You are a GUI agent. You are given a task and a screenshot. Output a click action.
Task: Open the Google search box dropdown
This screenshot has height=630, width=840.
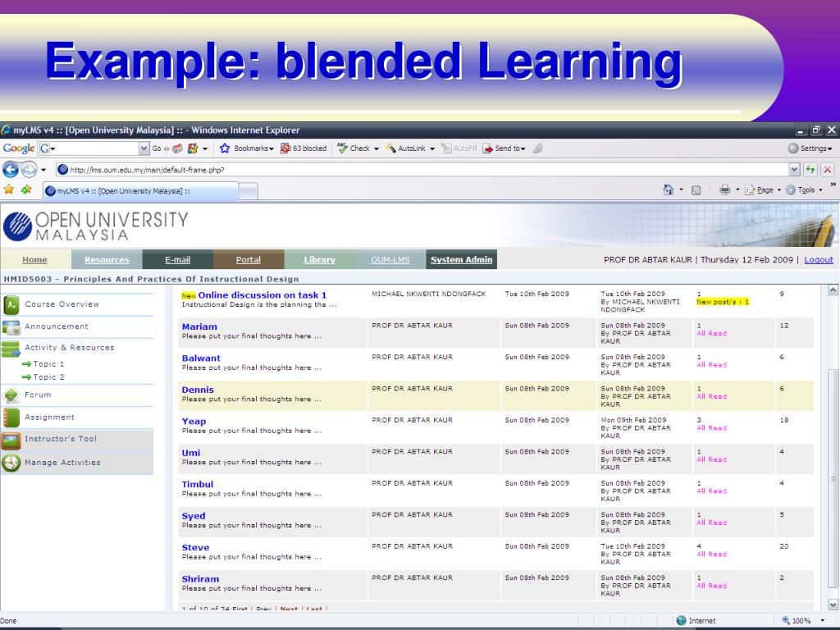pos(144,148)
